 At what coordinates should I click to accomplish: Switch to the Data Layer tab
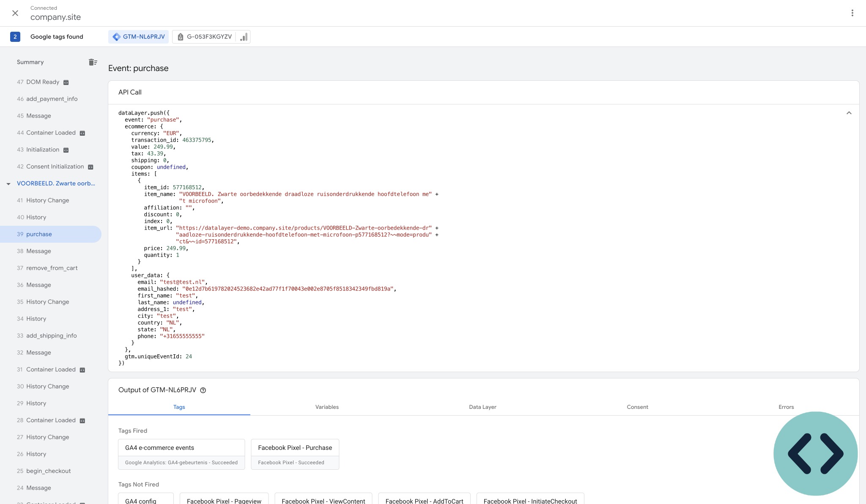point(482,407)
